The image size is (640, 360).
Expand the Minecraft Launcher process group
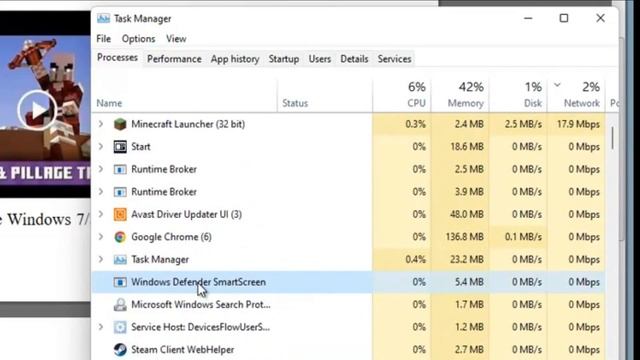[x=101, y=124]
